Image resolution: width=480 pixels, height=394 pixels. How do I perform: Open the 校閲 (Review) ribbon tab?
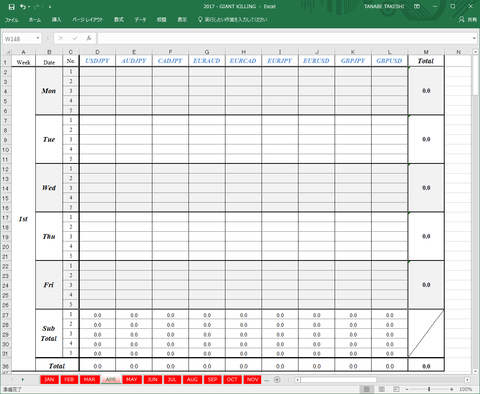[161, 20]
